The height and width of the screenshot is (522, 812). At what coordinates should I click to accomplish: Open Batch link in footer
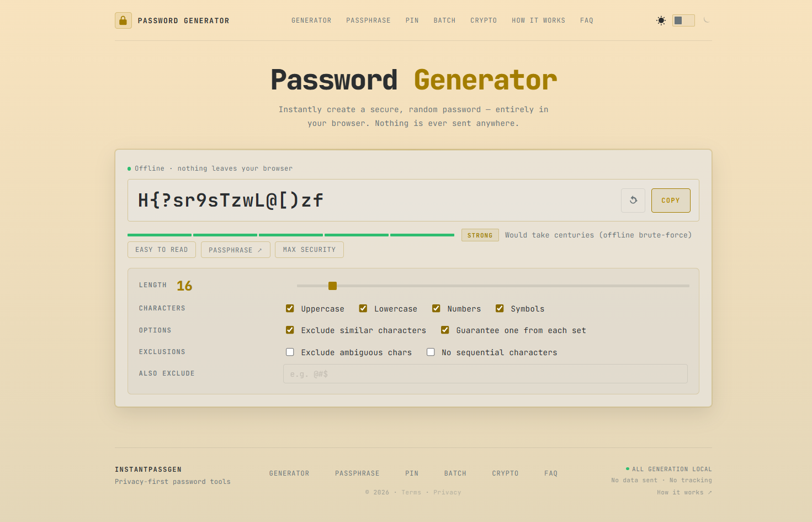[x=455, y=473]
